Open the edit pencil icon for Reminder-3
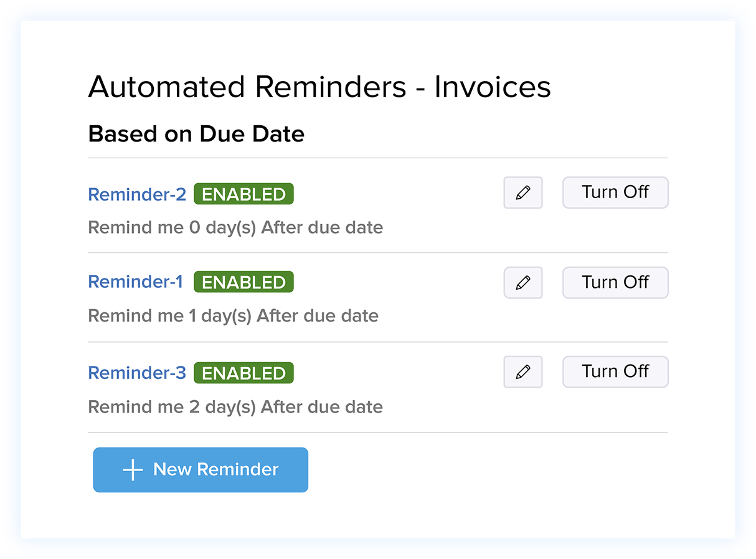Viewport: 756px width, 559px height. (x=522, y=371)
